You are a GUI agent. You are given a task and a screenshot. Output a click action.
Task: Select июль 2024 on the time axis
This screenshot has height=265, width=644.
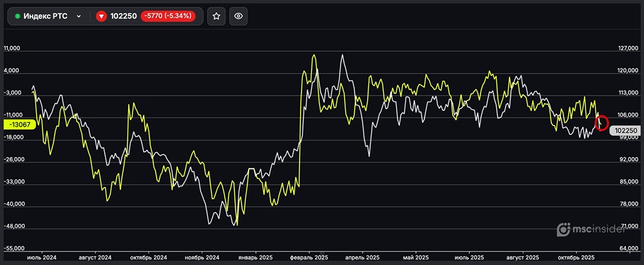coord(41,258)
